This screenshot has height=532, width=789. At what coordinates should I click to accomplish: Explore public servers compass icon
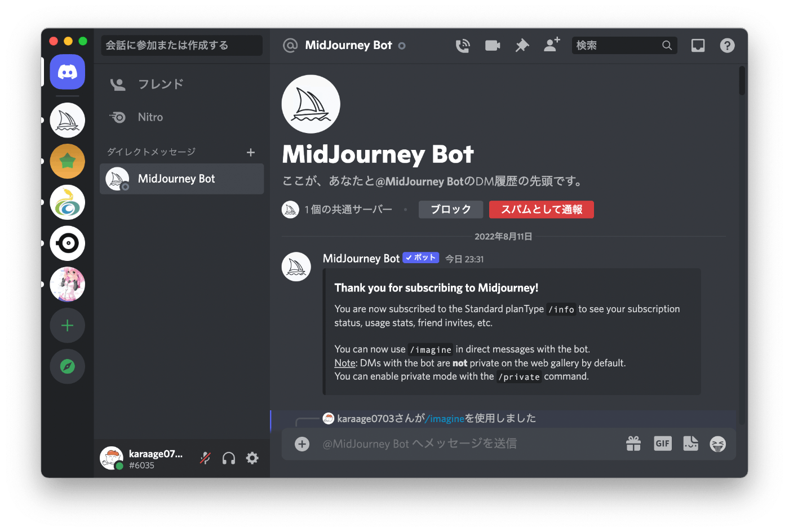[x=68, y=367]
